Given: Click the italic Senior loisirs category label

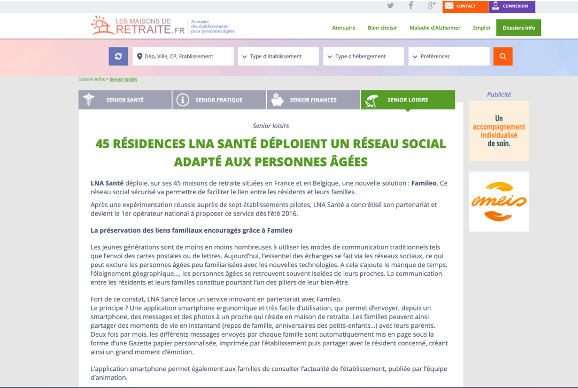Looking at the screenshot, I should [x=271, y=126].
